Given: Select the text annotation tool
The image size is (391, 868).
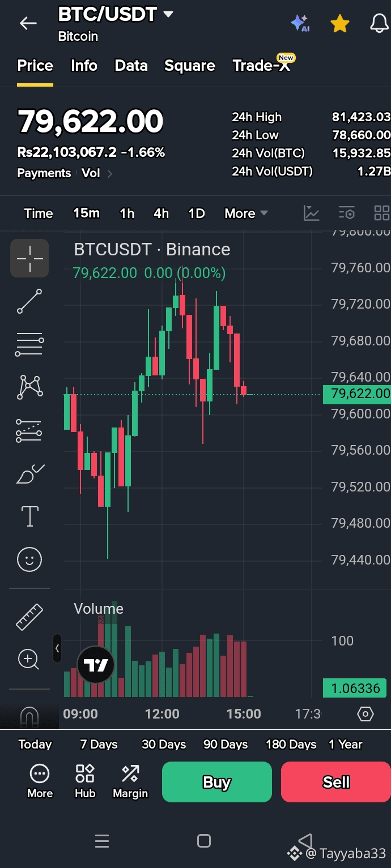Looking at the screenshot, I should 29,516.
